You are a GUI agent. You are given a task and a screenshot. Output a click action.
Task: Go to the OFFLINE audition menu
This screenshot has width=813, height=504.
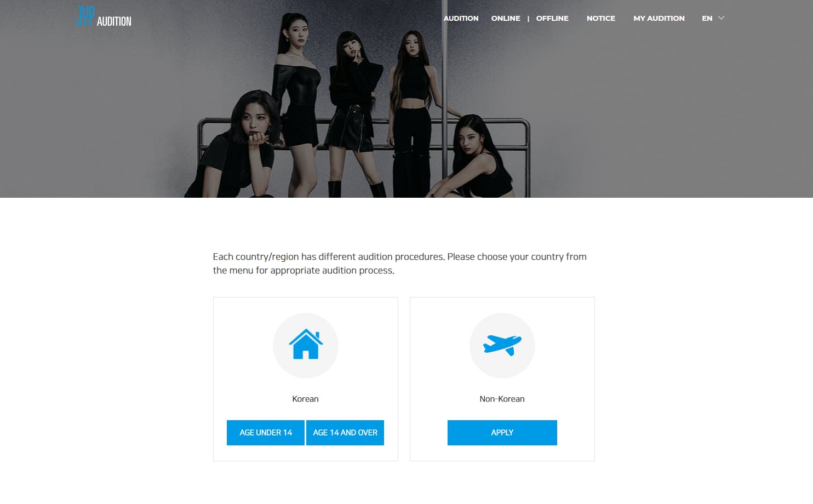click(552, 18)
